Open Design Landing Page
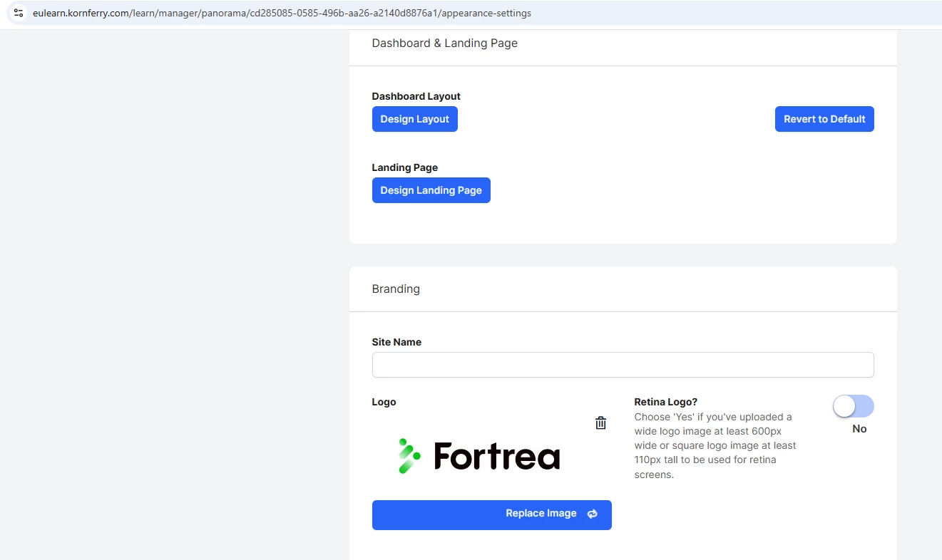Screen dimensions: 942x560 (431, 190)
